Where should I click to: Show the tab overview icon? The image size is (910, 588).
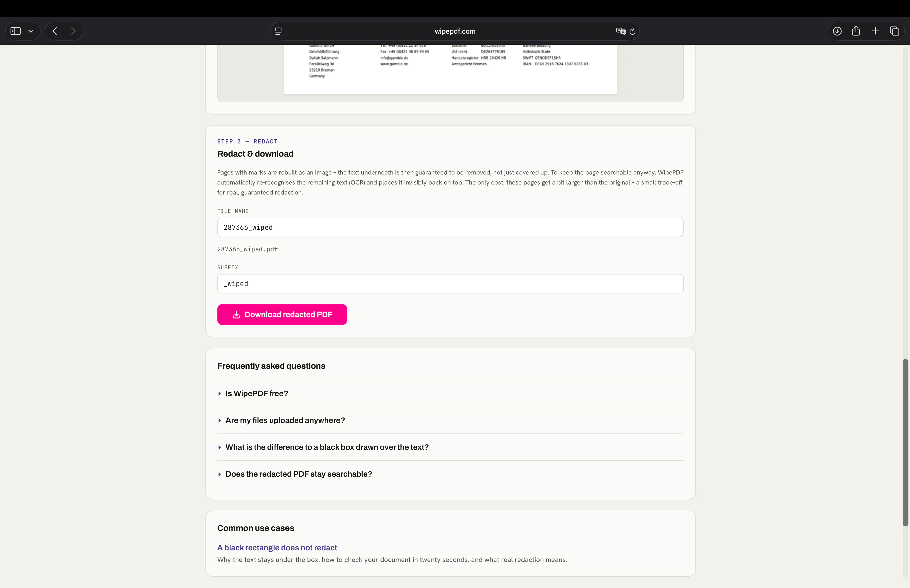pos(894,31)
